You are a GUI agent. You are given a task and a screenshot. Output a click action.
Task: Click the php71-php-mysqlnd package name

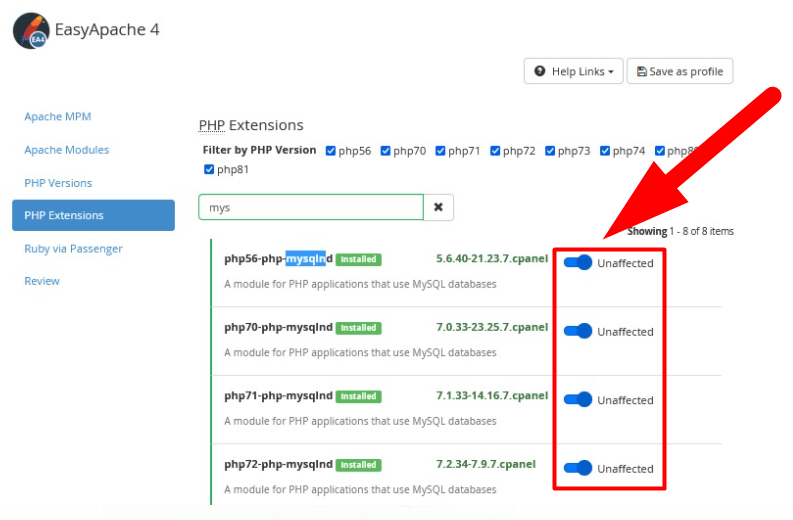279,396
